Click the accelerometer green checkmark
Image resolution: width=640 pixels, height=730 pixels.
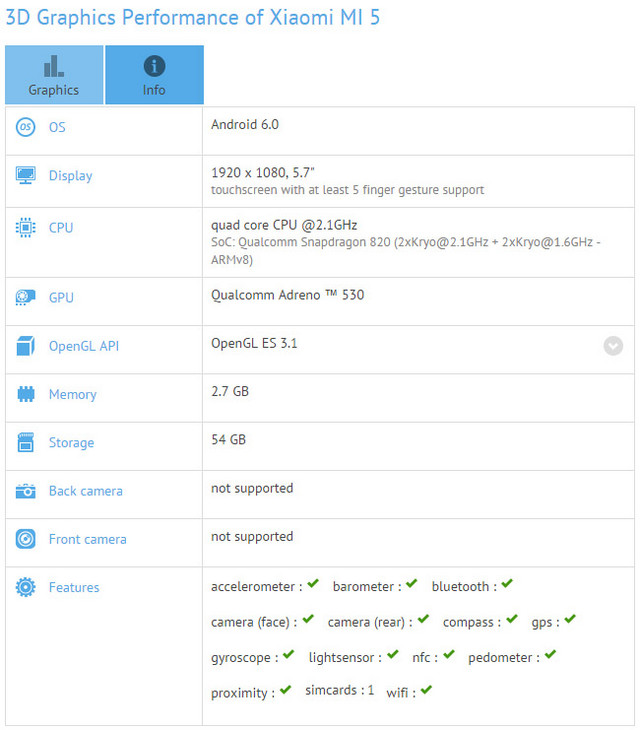coord(313,584)
